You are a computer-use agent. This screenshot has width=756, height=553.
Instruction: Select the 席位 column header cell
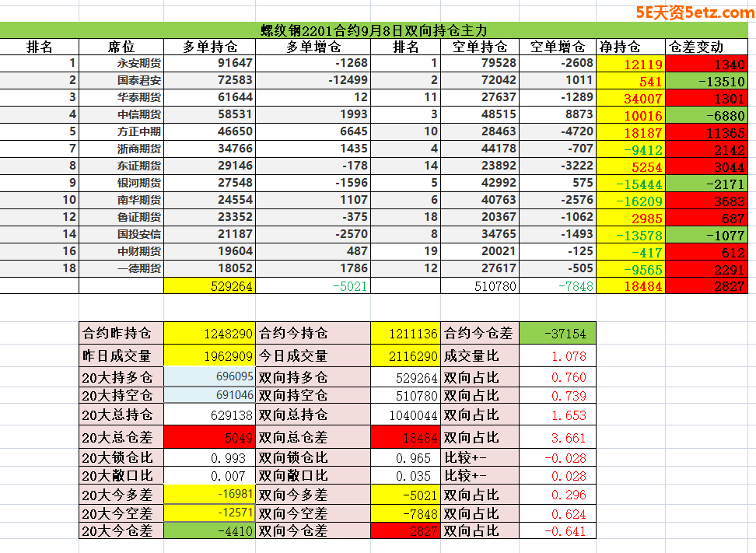[121, 47]
